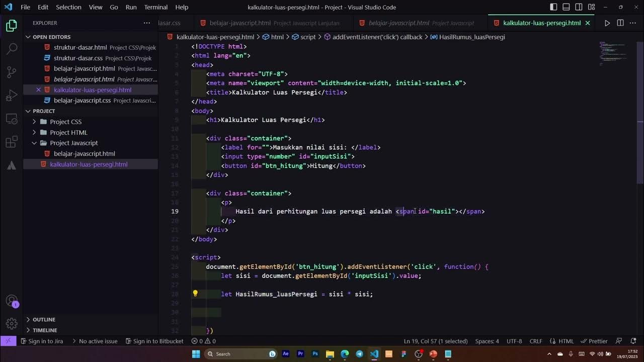Screen dimensions: 644x362
Task: Click Ln 19, Col 57 cursor position
Action: pos(435,341)
